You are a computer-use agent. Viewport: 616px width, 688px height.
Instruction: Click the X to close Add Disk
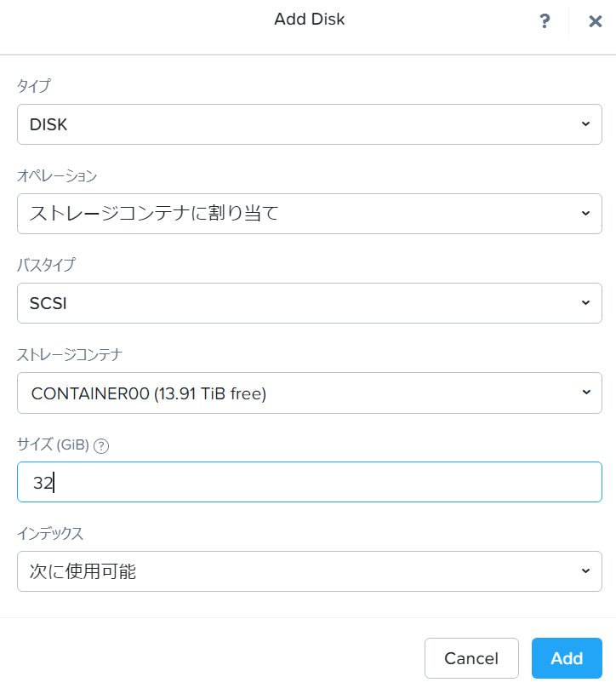(x=595, y=20)
